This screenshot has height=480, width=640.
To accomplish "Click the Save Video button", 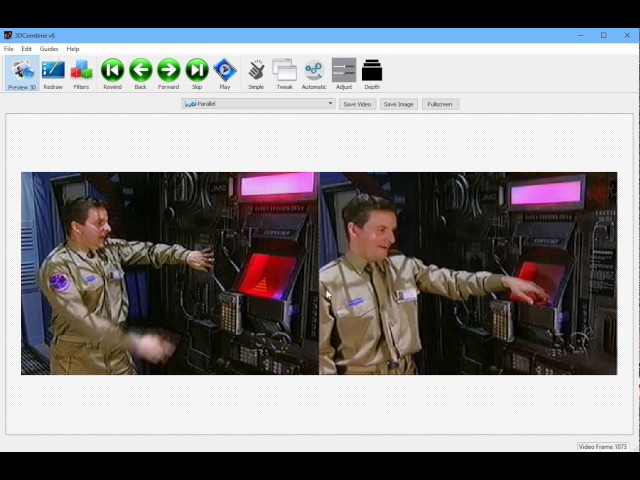I will tap(357, 104).
